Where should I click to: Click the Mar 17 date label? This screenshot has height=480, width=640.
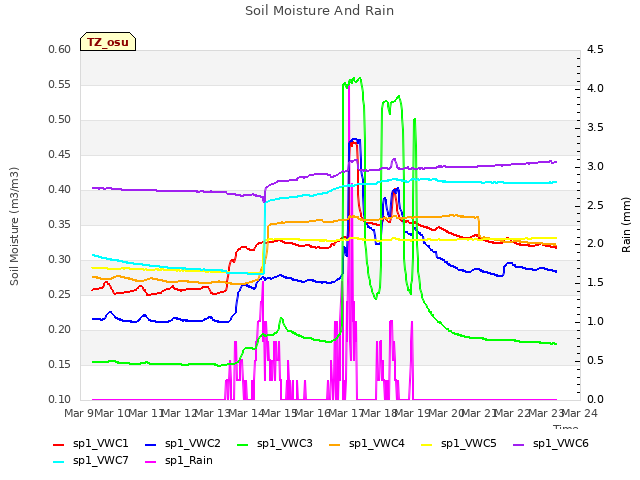[x=346, y=414]
